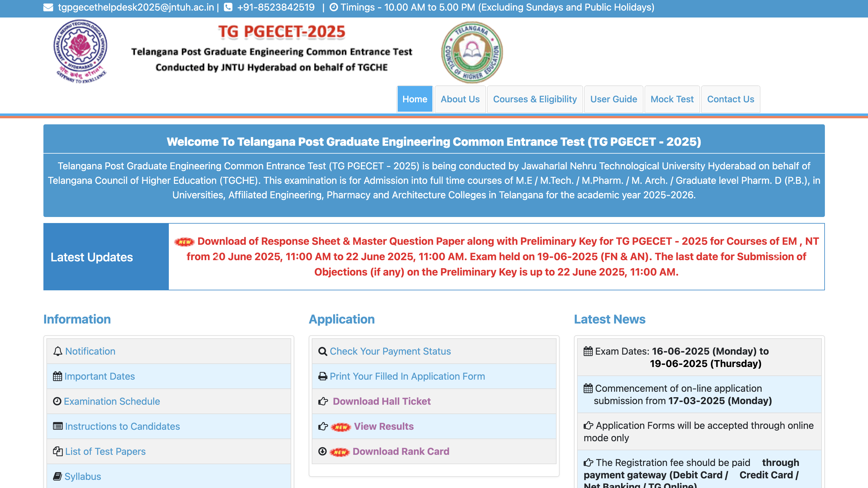Click the JNTU Hyderabad university logo
The image size is (868, 488).
[x=80, y=51]
